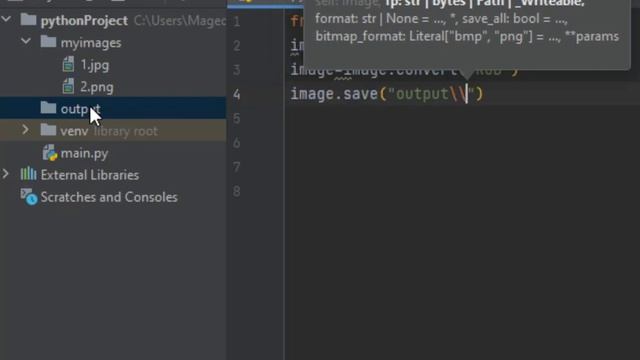Place cursor in the "output\\" string

pos(431,94)
